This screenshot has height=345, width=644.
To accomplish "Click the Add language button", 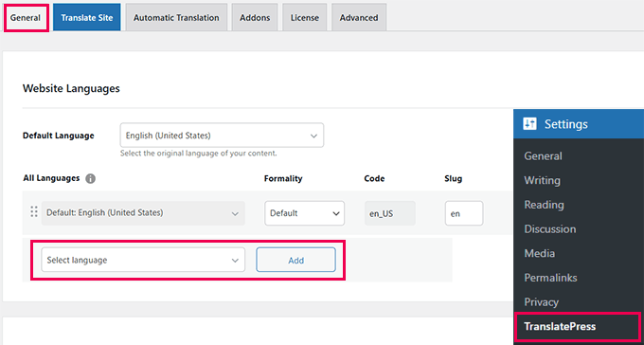I will point(296,260).
